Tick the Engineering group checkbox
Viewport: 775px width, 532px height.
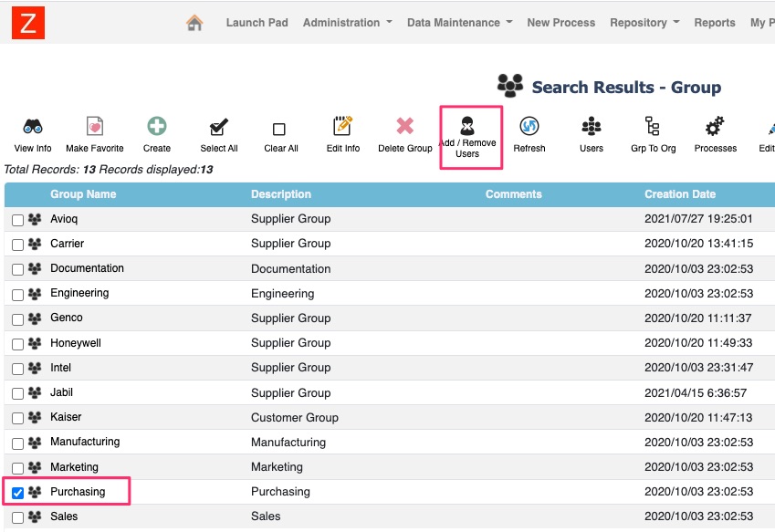[x=17, y=295]
